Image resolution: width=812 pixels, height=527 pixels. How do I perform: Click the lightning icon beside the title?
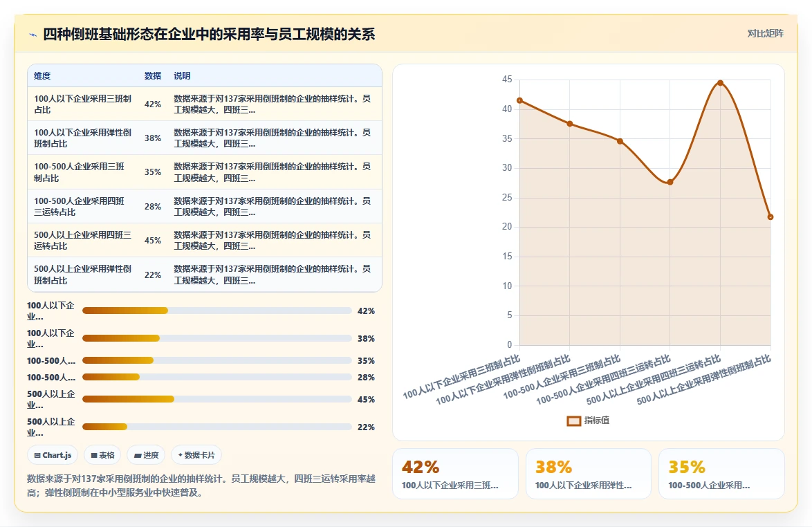33,35
